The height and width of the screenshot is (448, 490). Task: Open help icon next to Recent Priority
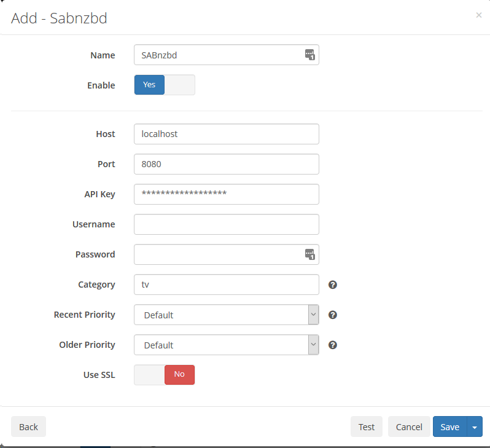click(x=333, y=315)
